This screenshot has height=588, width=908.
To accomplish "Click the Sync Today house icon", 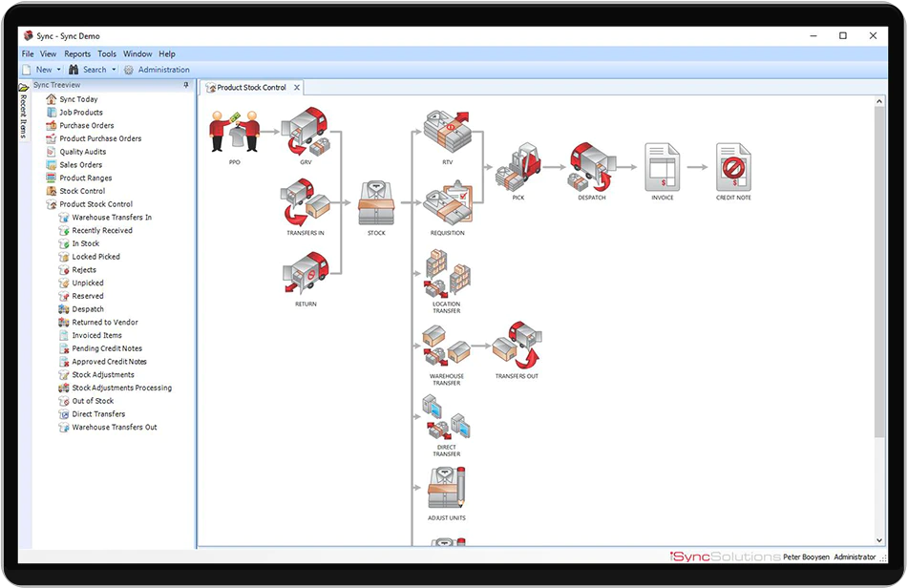I will point(51,99).
